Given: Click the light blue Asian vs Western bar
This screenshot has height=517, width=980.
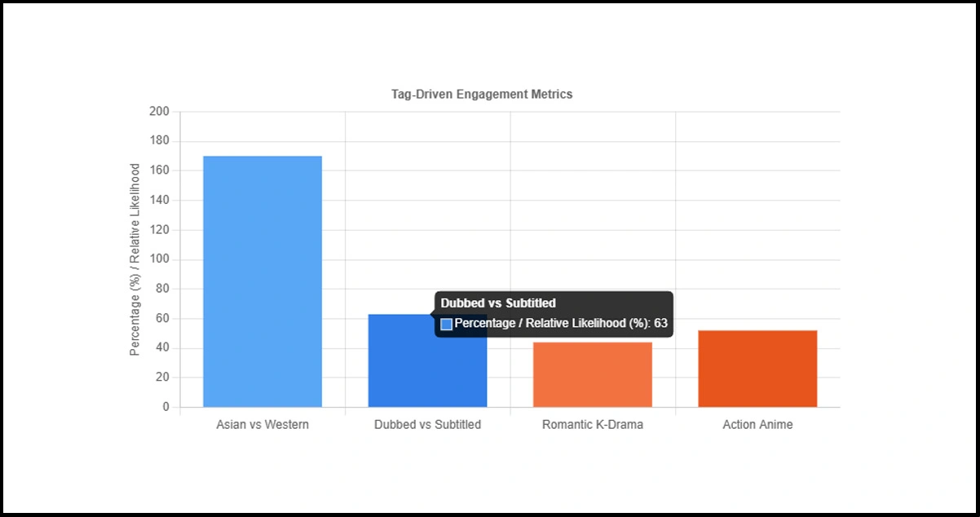Looking at the screenshot, I should pyautogui.click(x=263, y=281).
